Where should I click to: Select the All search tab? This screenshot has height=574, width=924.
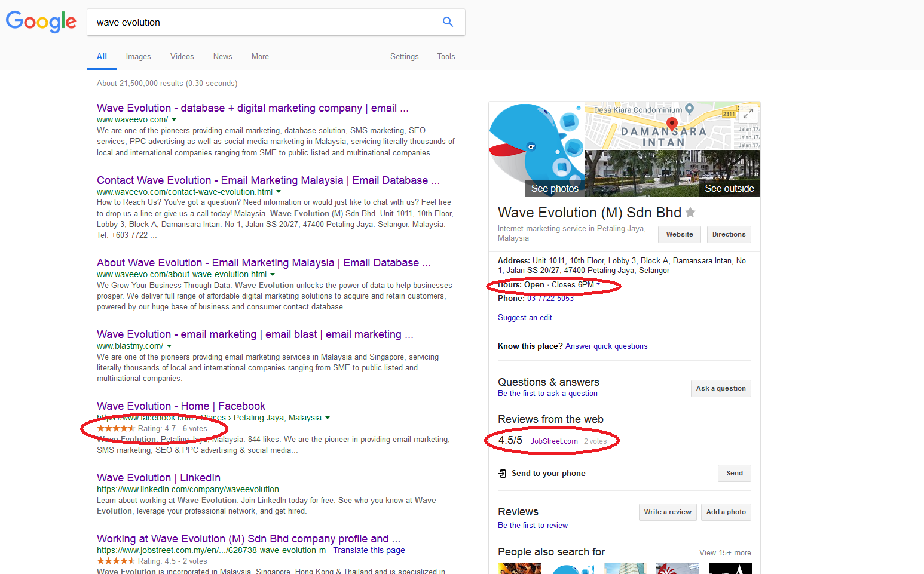point(102,56)
